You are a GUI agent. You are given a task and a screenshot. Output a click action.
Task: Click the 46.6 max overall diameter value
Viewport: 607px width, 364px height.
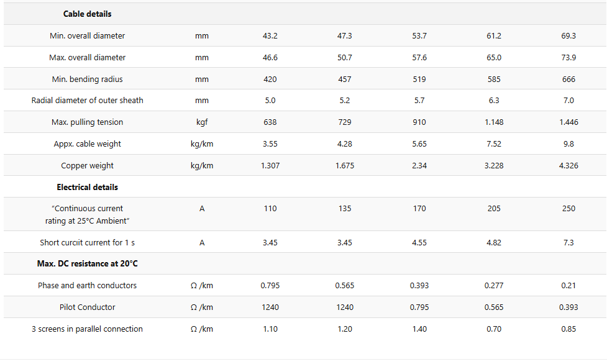point(270,58)
